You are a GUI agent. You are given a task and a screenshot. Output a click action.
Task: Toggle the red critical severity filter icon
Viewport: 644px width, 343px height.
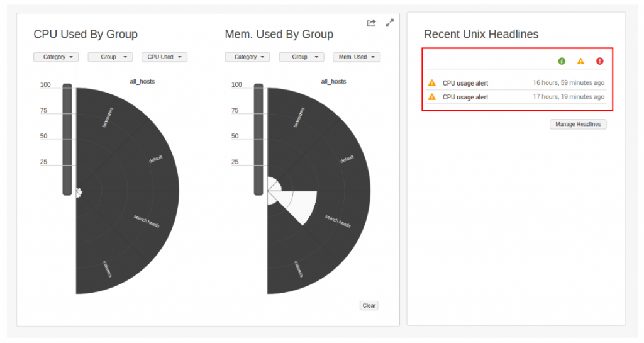click(599, 61)
